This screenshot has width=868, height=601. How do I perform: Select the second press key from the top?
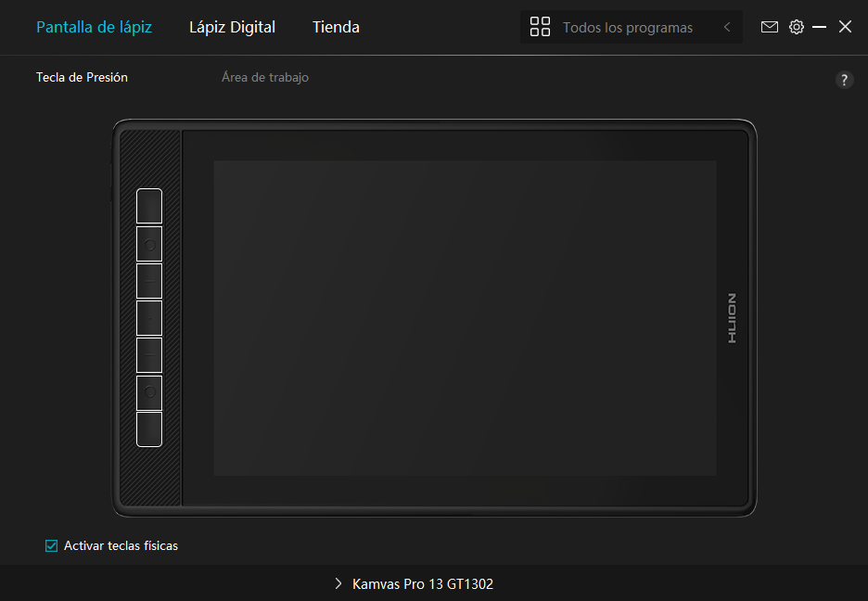point(149,244)
